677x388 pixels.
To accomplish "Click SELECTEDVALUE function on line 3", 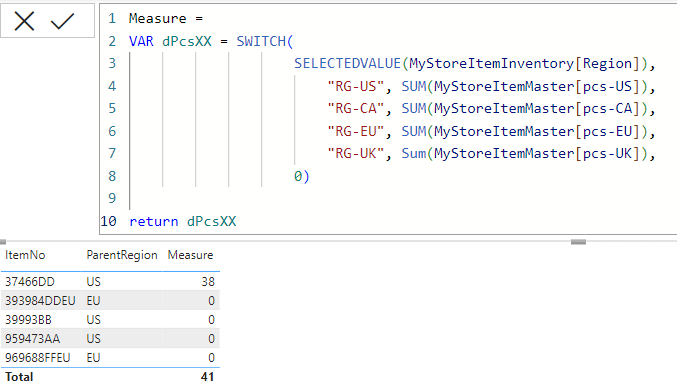I will [348, 64].
